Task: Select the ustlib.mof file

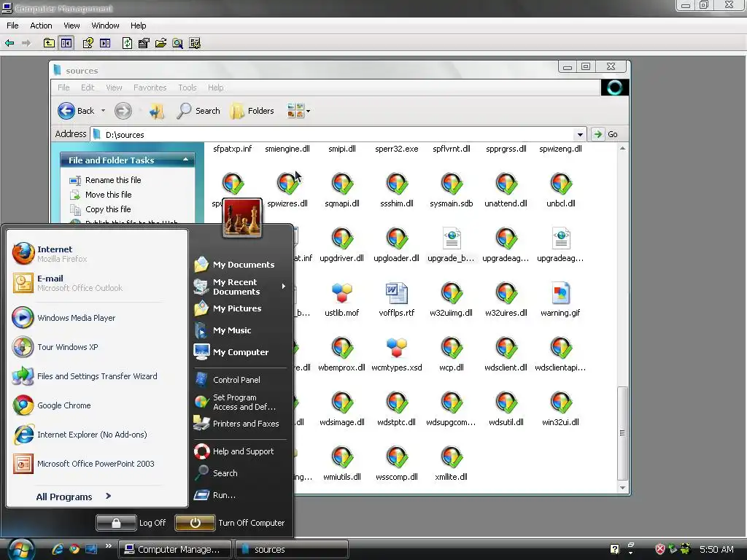Action: pos(341,300)
